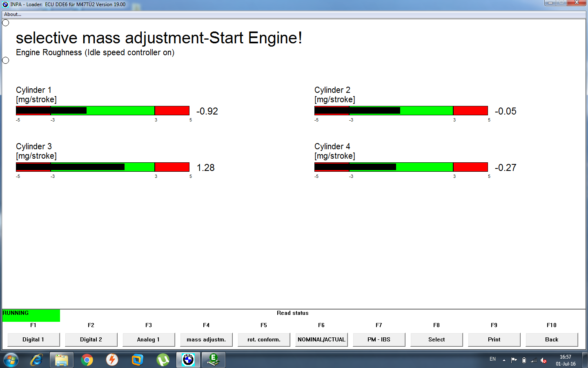Screen dimensions: 588x368
Task: Open the orange lightning-bolt app in taskbar
Action: click(112, 360)
